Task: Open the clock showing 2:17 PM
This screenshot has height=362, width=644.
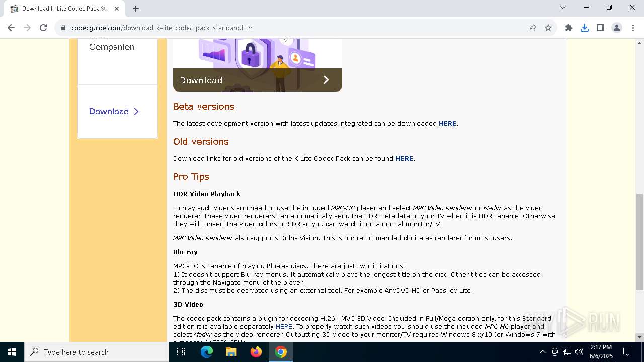Action: [601, 352]
